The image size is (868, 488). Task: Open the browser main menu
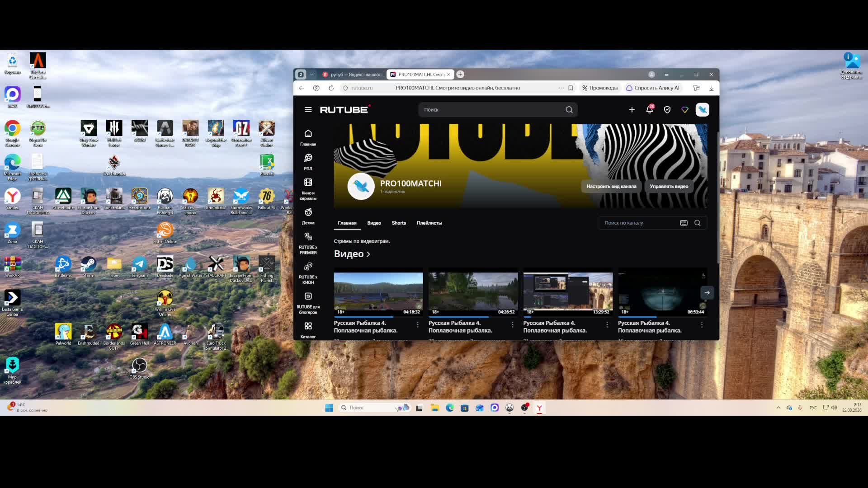(x=666, y=75)
